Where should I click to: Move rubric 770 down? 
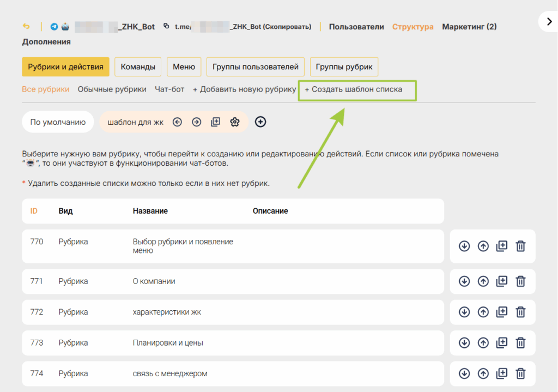464,246
